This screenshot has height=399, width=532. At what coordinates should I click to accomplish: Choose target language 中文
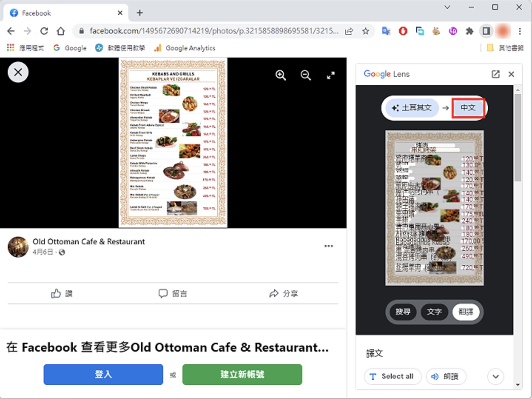(x=468, y=108)
